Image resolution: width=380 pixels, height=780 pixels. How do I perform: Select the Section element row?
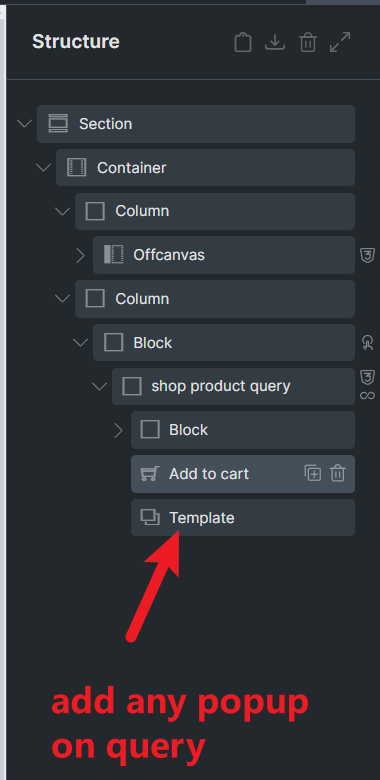(196, 123)
